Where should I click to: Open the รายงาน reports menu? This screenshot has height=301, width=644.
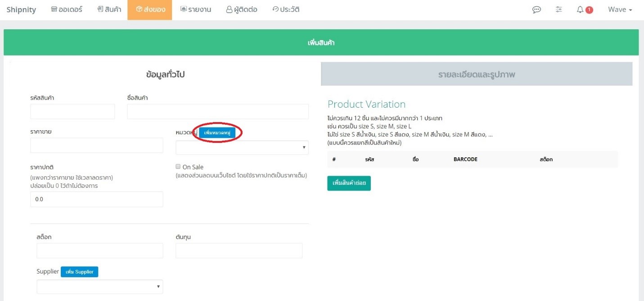pyautogui.click(x=196, y=9)
